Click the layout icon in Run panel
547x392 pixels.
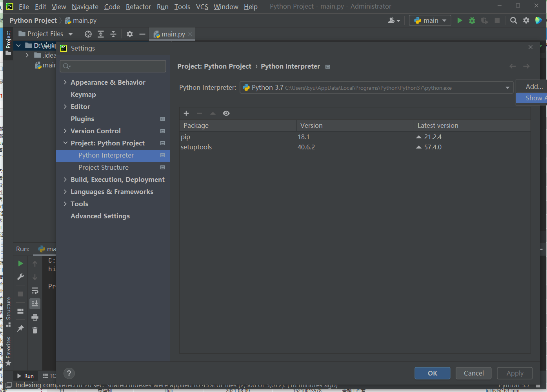point(20,311)
